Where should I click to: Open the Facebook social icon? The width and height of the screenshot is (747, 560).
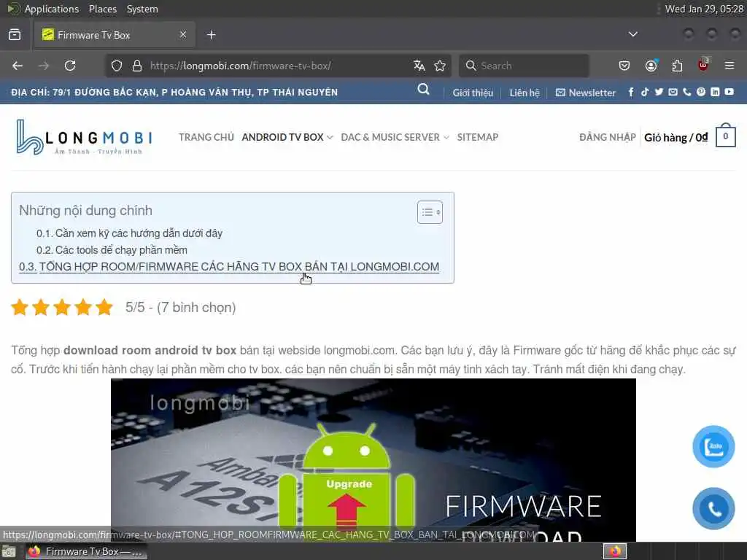[x=631, y=92]
